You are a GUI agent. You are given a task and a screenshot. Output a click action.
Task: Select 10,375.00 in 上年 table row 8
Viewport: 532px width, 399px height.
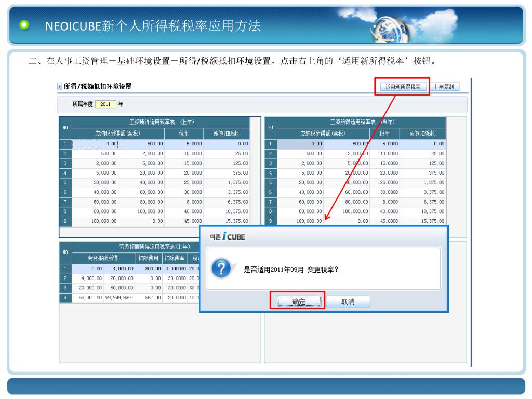click(x=227, y=212)
